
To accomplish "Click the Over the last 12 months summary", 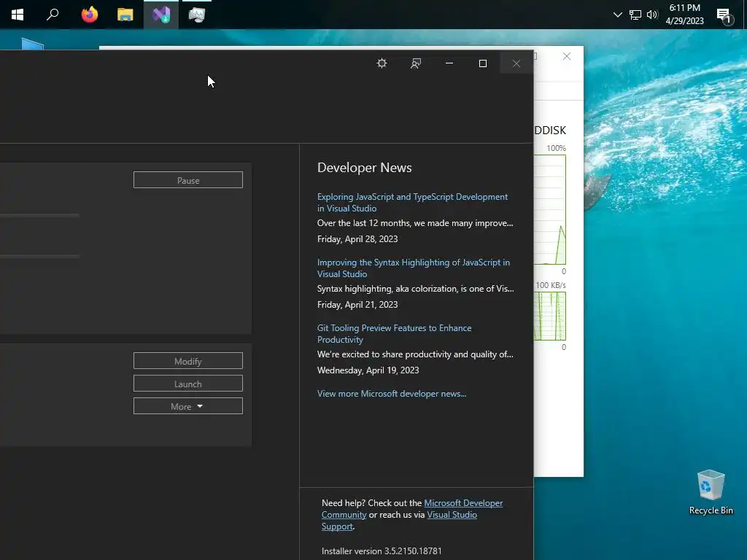I will (415, 223).
